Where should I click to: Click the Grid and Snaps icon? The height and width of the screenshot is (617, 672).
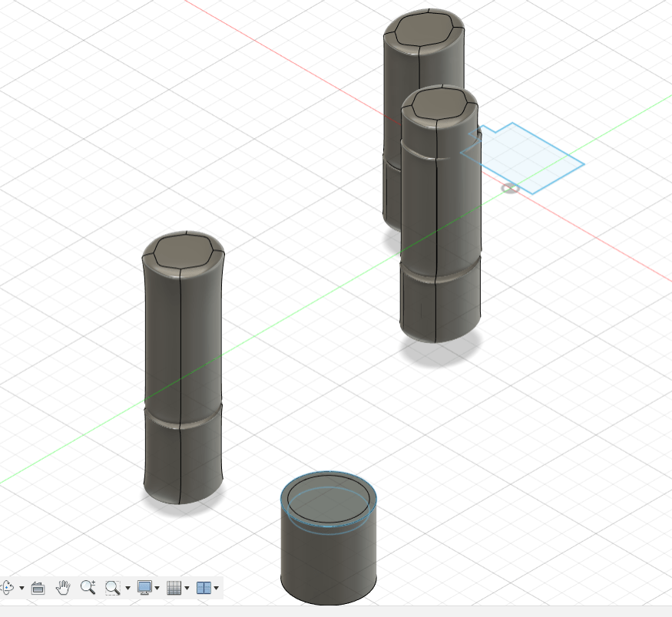tap(174, 588)
